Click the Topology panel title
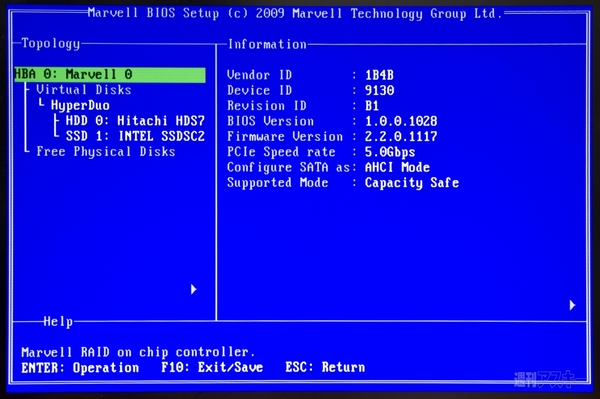600x399 pixels. 51,44
